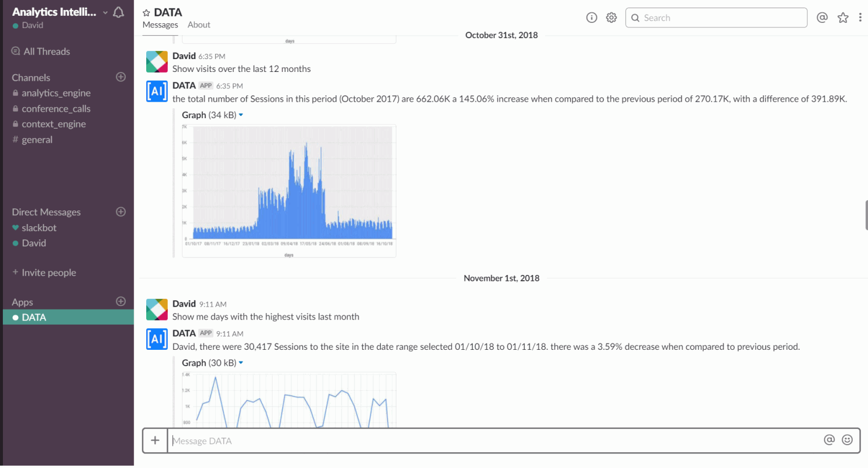868x468 pixels.
Task: Click David's avatar on 9:11 AM message
Action: (156, 309)
